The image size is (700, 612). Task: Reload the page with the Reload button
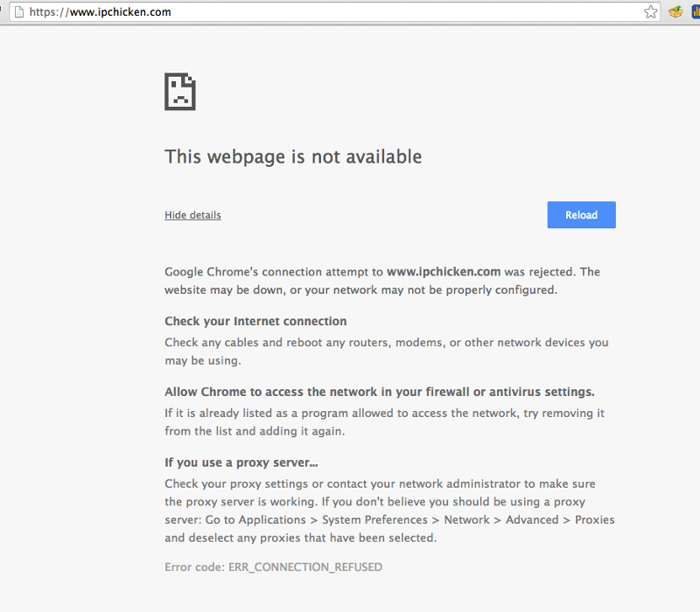click(x=581, y=215)
